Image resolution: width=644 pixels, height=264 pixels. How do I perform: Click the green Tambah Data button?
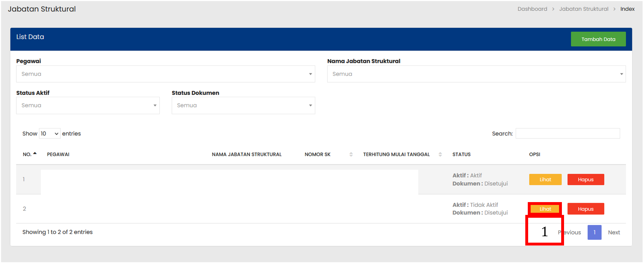(598, 39)
